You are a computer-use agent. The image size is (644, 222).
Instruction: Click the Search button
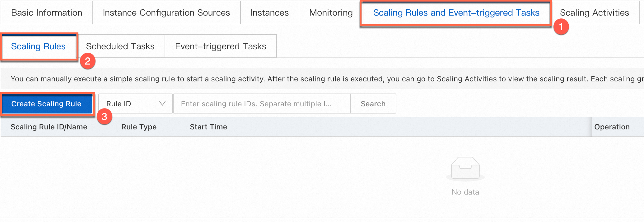tap(373, 104)
